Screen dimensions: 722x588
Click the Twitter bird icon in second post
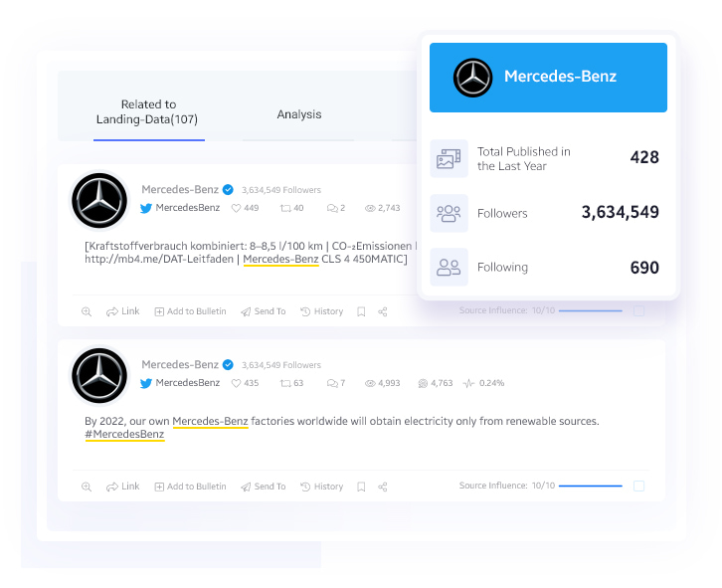146,383
